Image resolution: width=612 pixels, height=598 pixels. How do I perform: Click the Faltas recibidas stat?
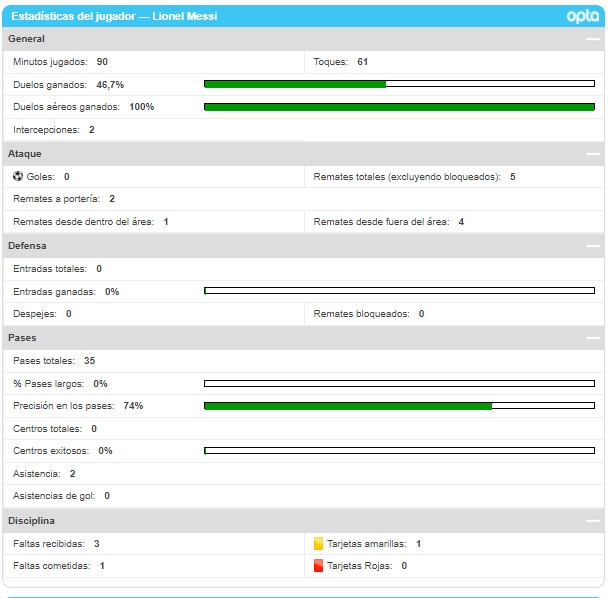point(56,543)
